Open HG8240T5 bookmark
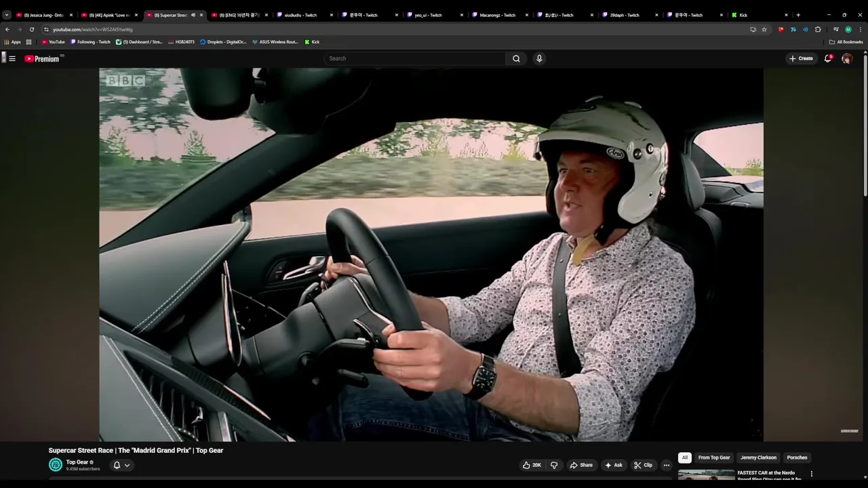 tap(182, 42)
